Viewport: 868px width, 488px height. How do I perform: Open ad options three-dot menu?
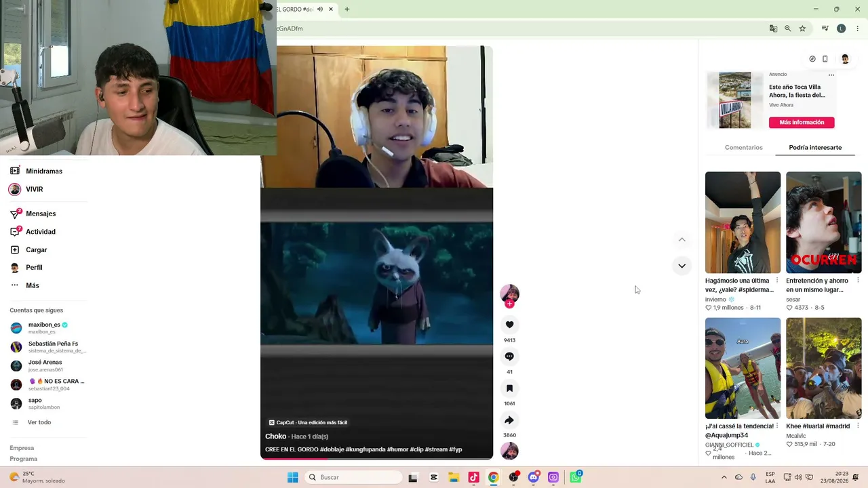[x=831, y=75]
